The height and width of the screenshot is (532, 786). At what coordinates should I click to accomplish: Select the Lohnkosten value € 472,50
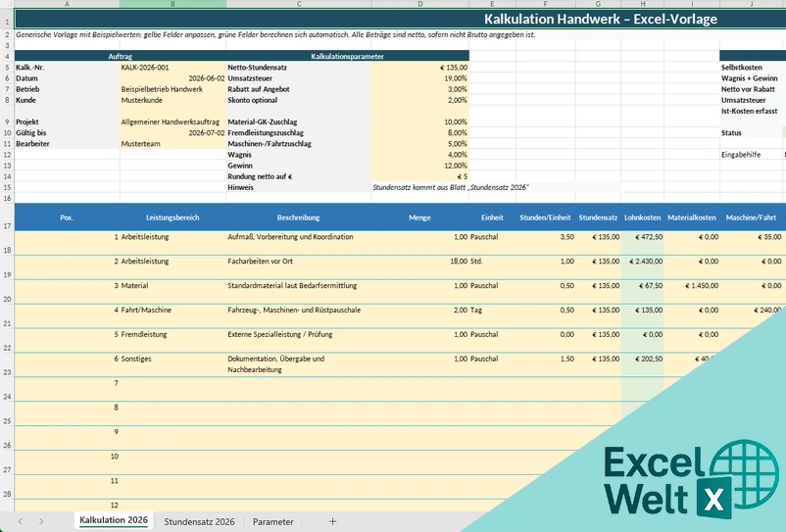643,243
